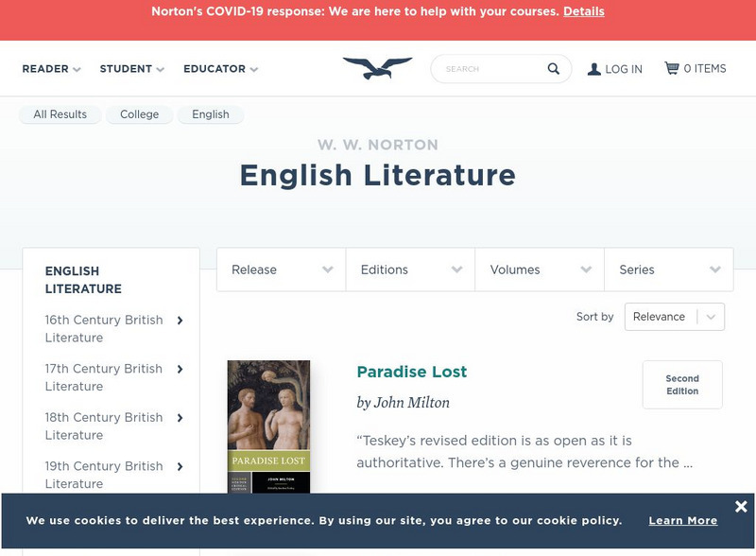Image resolution: width=756 pixels, height=556 pixels.
Task: Expand 17th Century British Literature arrow
Action: [180, 369]
